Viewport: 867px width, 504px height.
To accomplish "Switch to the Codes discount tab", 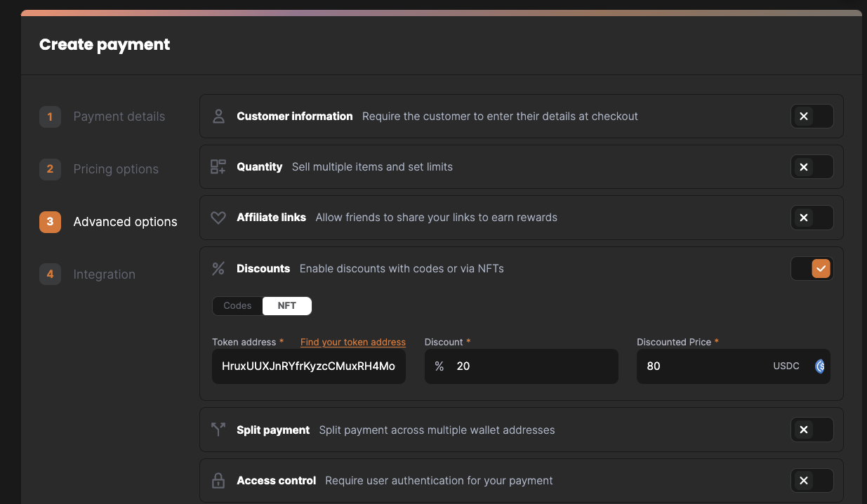I will click(237, 306).
